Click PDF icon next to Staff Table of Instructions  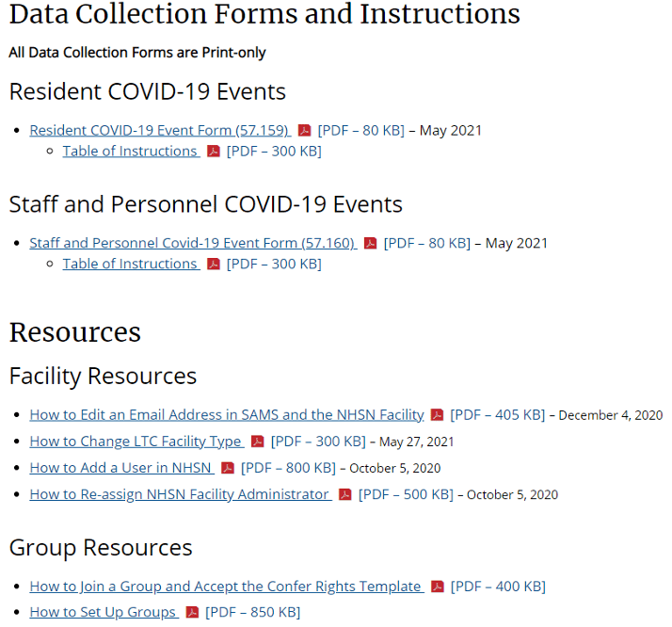click(x=214, y=265)
